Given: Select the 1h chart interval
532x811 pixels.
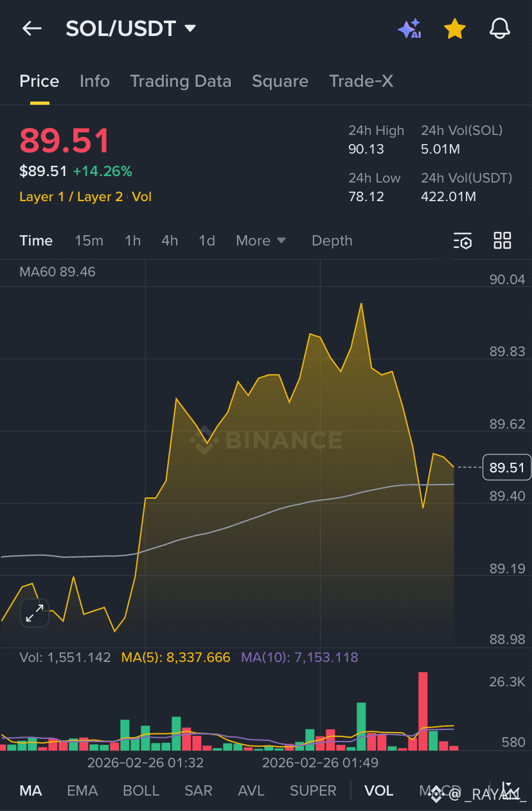Looking at the screenshot, I should coord(132,240).
